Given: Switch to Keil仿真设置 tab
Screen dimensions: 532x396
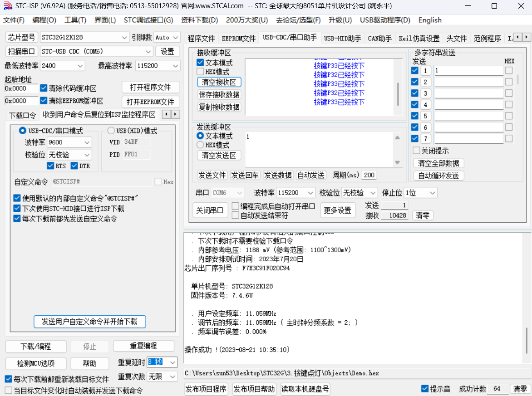Looking at the screenshot, I should 419,38.
